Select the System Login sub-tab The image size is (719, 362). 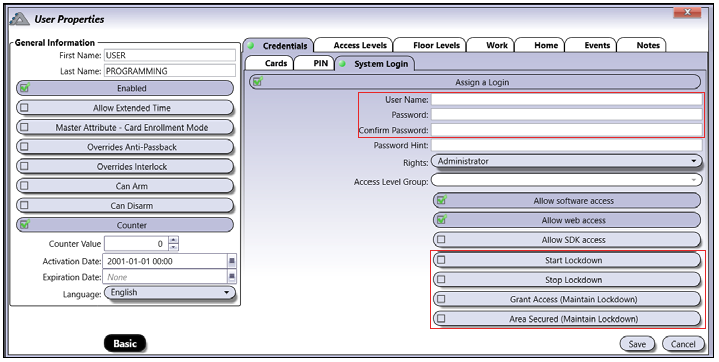[375, 64]
